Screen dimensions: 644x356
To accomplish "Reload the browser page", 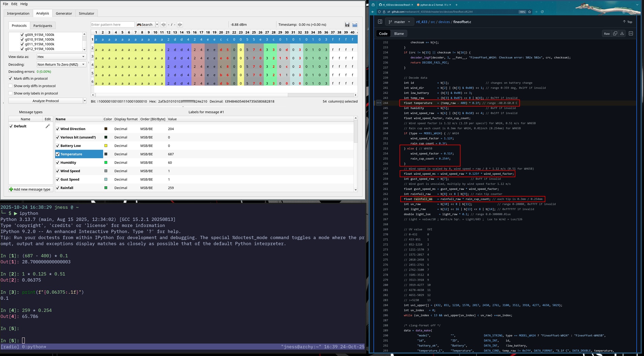I will point(542,12).
